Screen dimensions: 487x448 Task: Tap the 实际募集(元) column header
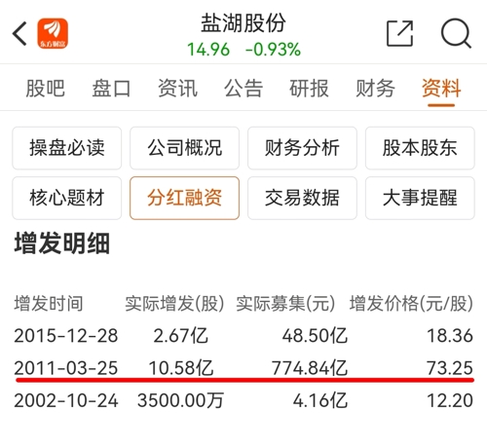(285, 304)
